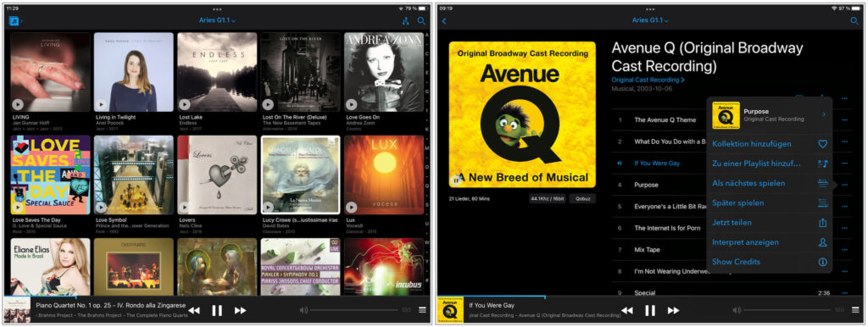Choose Jetzt teilen from menu
This screenshot has height=327, width=868.
click(770, 223)
